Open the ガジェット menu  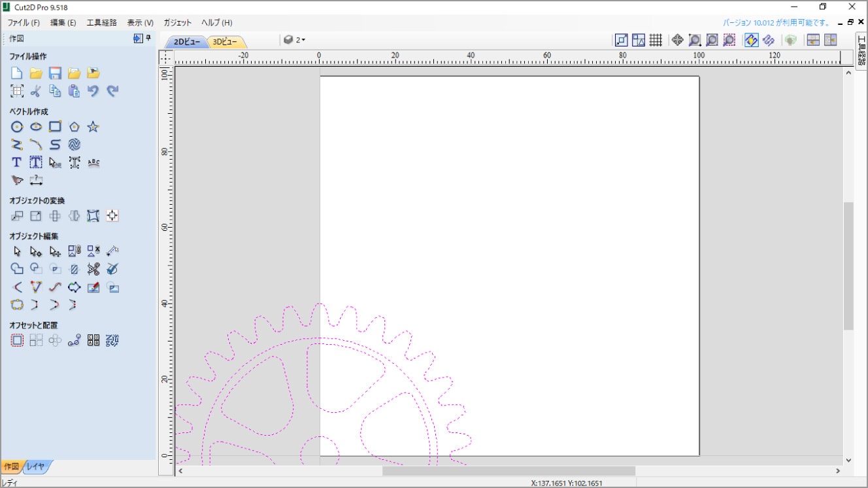pos(178,22)
